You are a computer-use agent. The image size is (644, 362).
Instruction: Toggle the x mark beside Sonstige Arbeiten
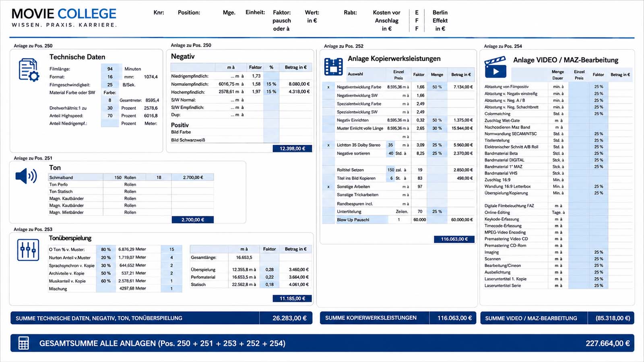(328, 187)
